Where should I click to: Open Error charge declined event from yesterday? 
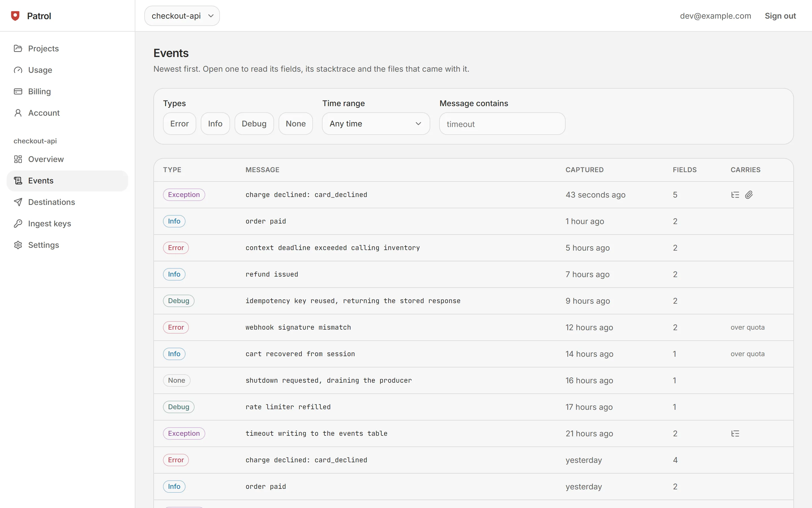473,460
